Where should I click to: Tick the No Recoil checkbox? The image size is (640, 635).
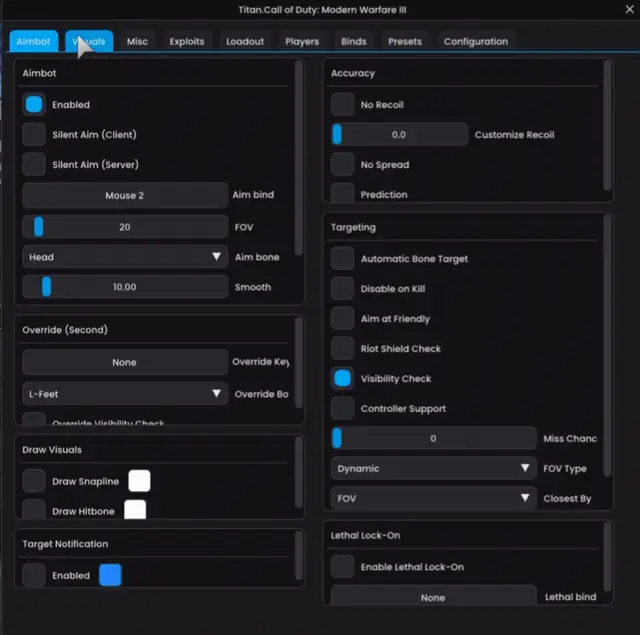click(342, 104)
